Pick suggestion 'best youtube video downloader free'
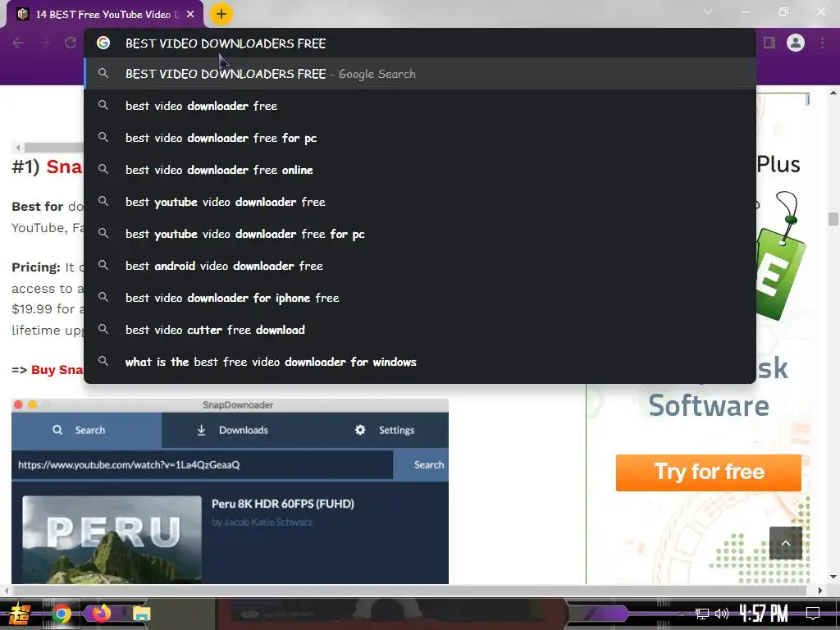The image size is (840, 630). point(420,202)
